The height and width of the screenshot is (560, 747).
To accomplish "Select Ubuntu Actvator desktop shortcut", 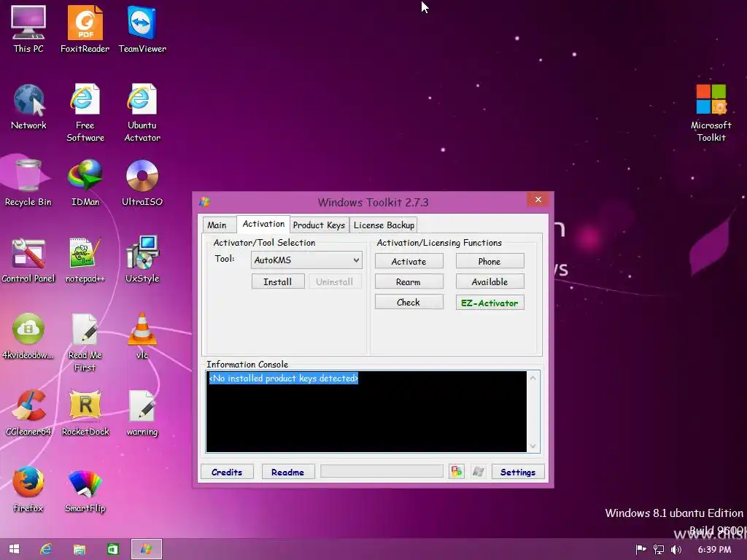I will click(x=142, y=112).
